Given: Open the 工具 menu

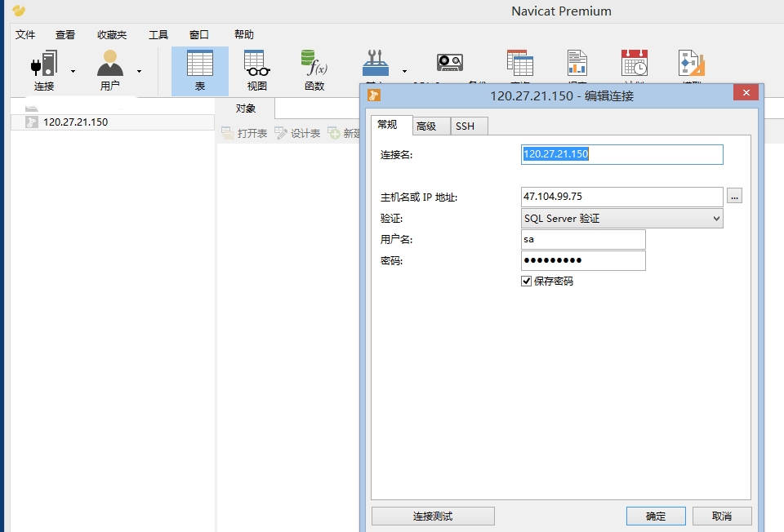Looking at the screenshot, I should (x=158, y=35).
